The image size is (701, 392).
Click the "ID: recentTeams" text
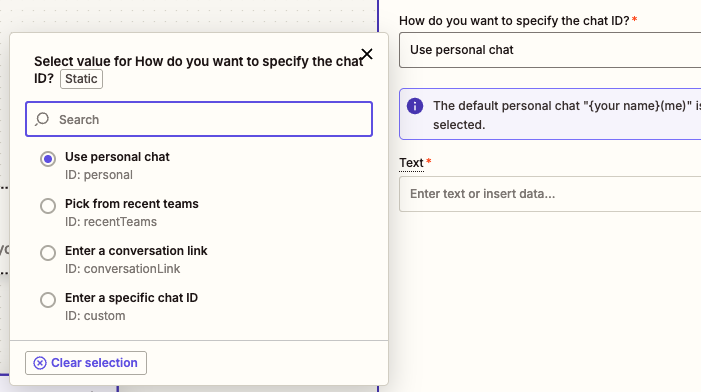[x=111, y=222]
